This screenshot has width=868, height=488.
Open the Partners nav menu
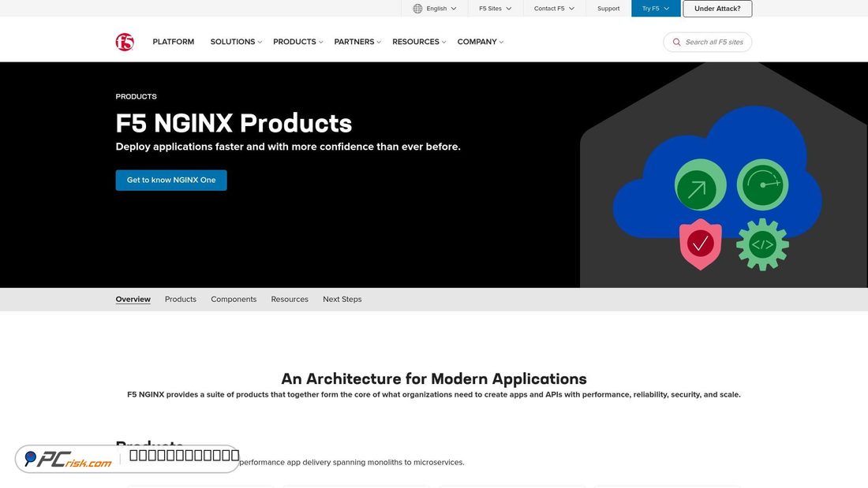tap(357, 42)
